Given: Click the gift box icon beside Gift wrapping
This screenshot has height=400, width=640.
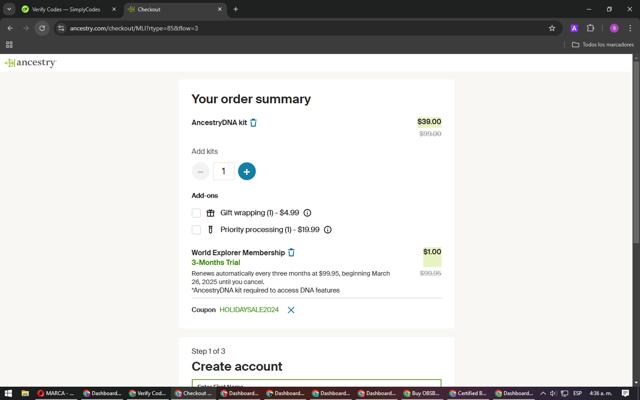Looking at the screenshot, I should 211,213.
